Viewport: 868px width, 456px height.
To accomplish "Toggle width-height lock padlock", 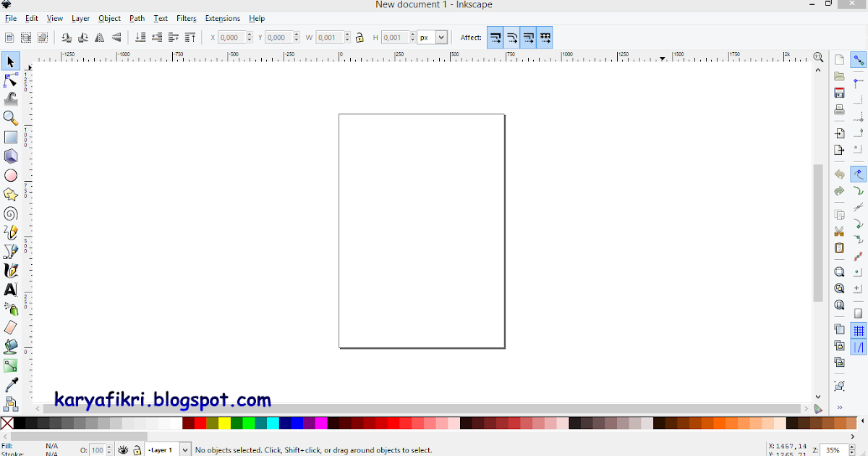I will pos(359,38).
